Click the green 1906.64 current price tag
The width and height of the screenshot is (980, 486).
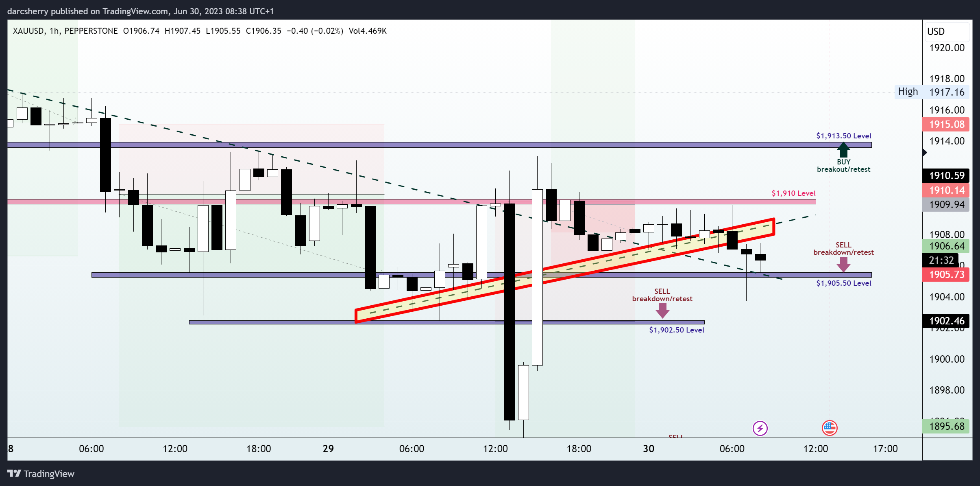click(946, 246)
